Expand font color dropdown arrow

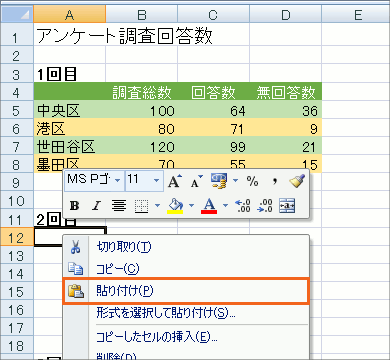225,206
